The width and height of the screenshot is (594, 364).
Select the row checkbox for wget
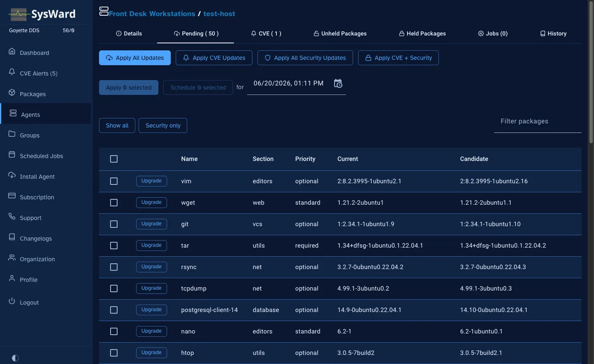(x=114, y=203)
